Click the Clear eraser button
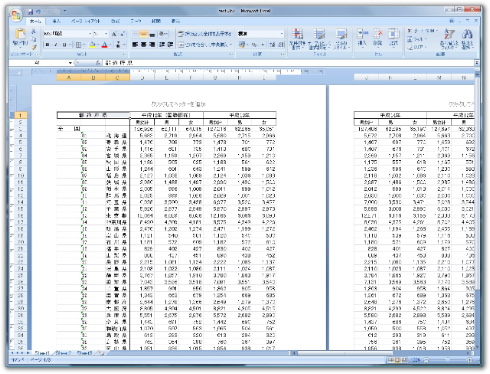Viewport: 490px width, 374px height. [x=416, y=47]
